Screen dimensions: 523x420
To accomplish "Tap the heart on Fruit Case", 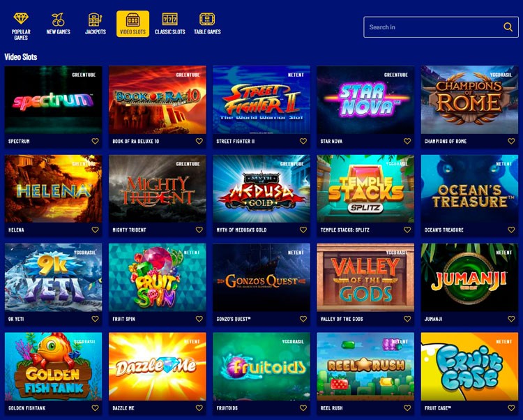I will tap(511, 407).
